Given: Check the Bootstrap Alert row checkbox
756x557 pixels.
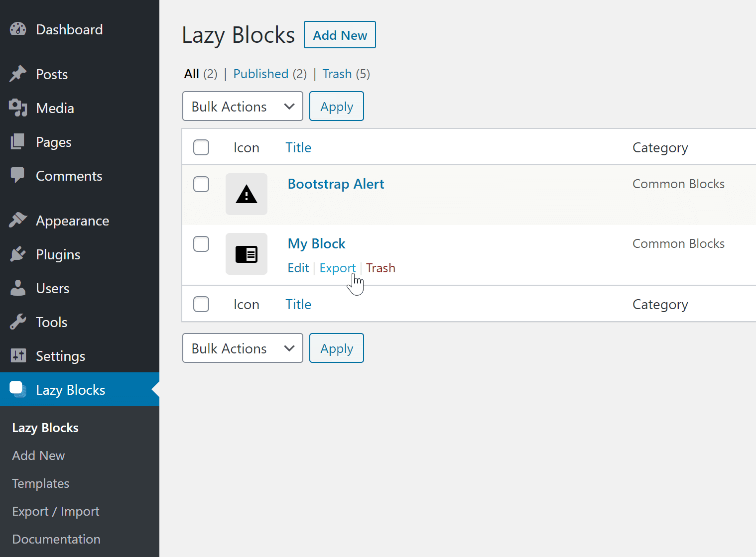Looking at the screenshot, I should tap(201, 184).
